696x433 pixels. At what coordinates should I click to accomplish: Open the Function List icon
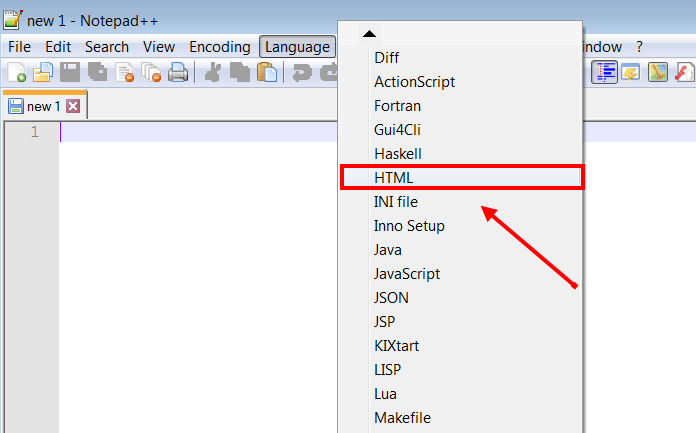tap(684, 72)
